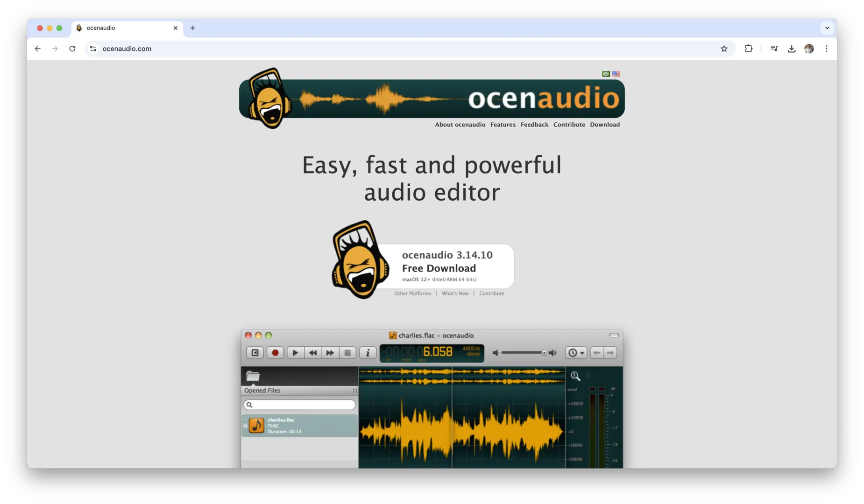Open the browser downloads icon
This screenshot has height=504, width=864.
click(x=791, y=49)
